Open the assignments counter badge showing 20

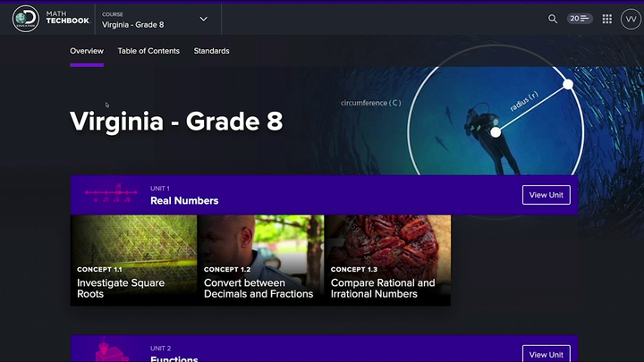580,19
